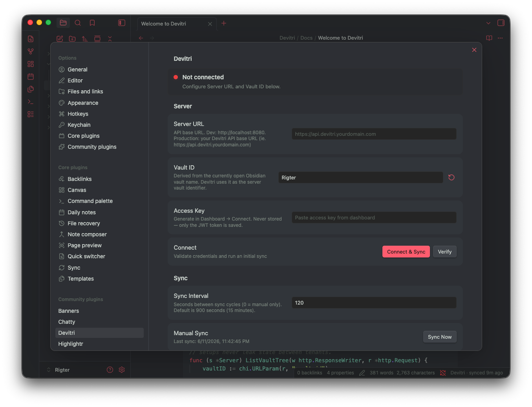The width and height of the screenshot is (532, 407).
Task: Open command palette ribbon icon
Action: pyautogui.click(x=31, y=102)
